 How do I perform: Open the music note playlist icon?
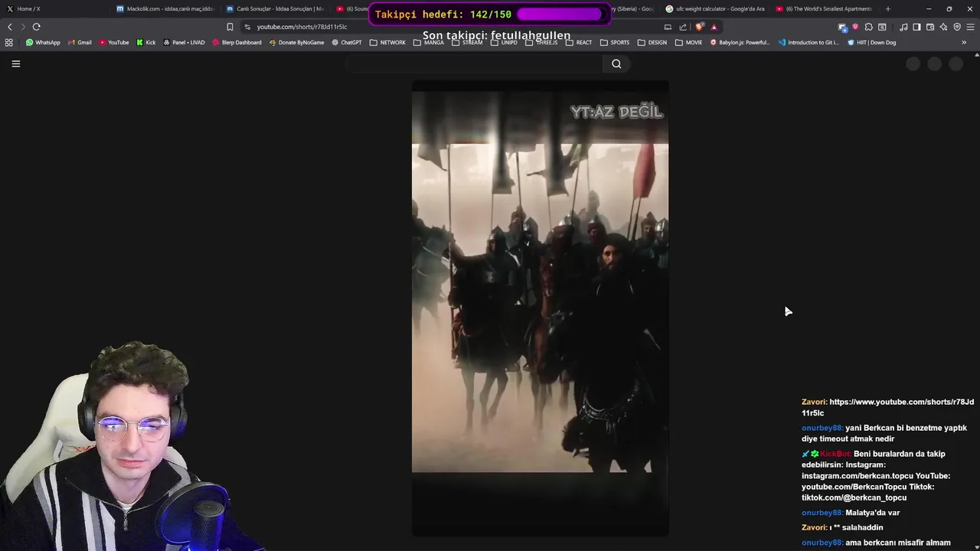(903, 27)
